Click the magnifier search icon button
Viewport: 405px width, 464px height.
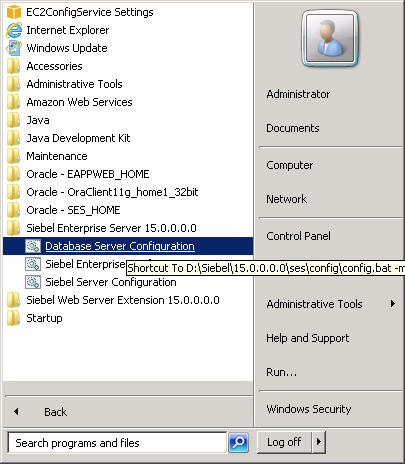point(238,442)
